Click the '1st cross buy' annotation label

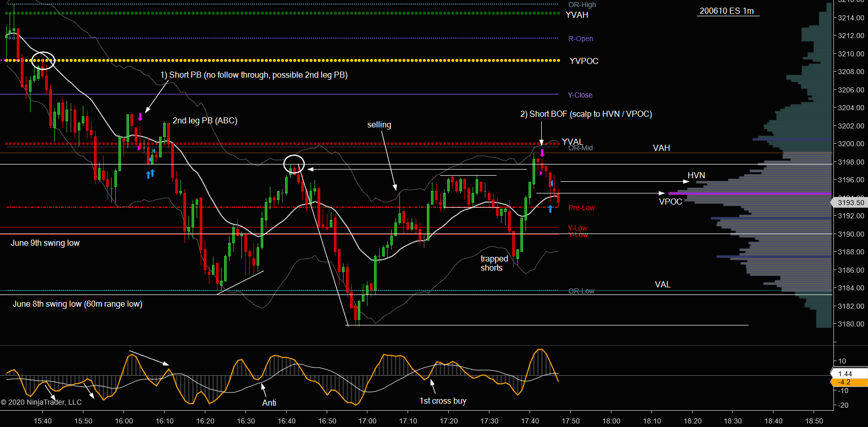tap(443, 401)
